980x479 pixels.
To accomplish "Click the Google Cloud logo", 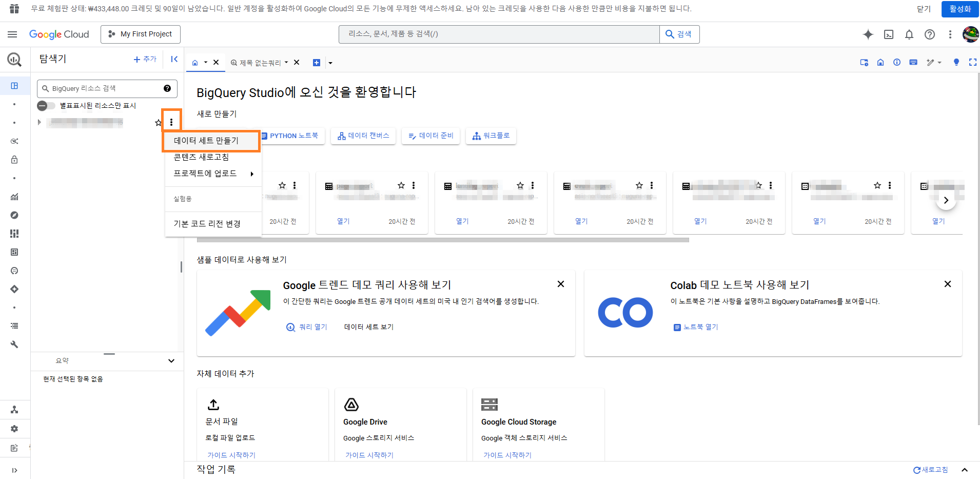I will (59, 34).
